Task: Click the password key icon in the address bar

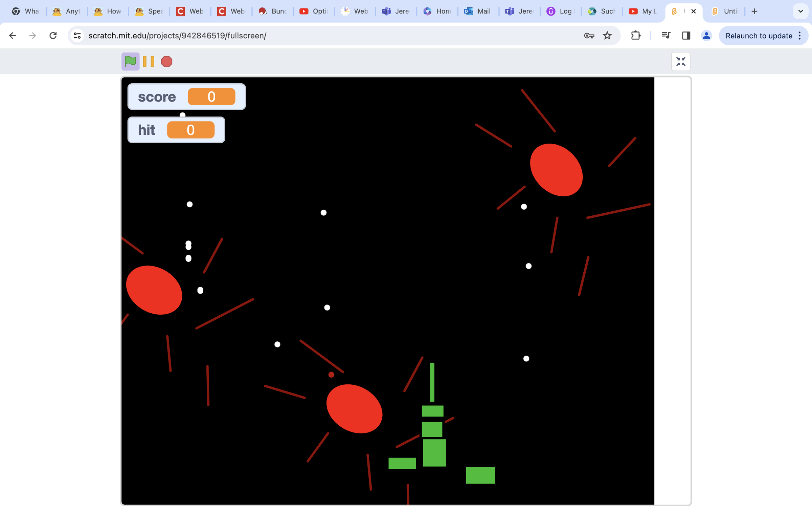Action: pos(589,35)
